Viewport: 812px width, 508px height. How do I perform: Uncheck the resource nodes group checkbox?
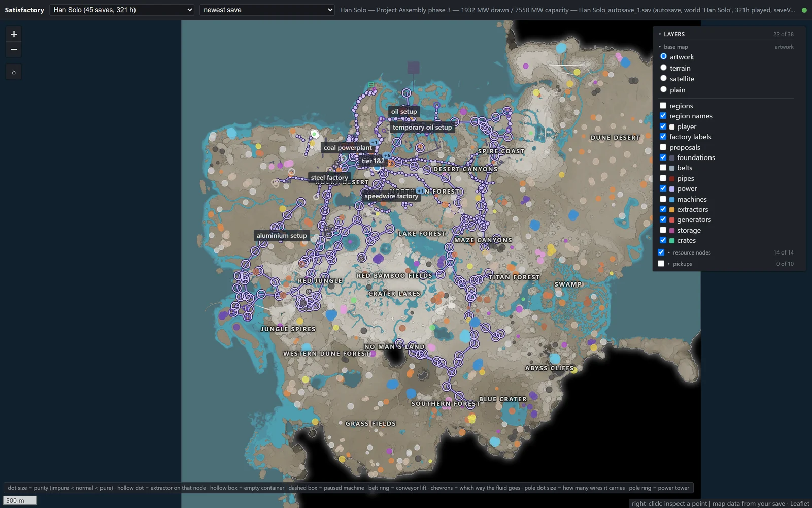tap(661, 252)
